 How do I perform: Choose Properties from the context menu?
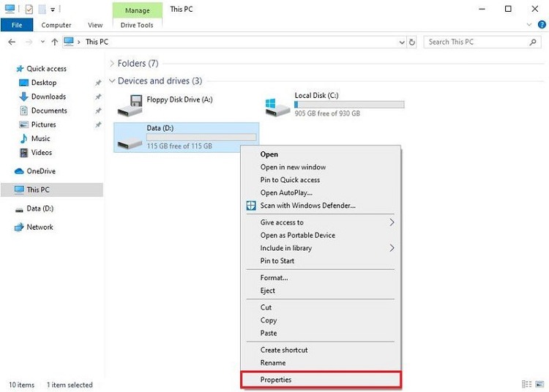coord(276,380)
